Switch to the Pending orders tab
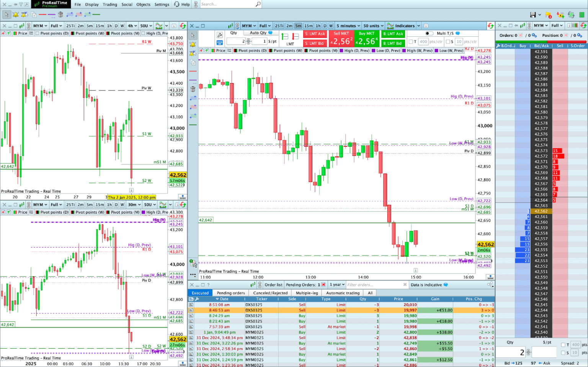Screen dimensions: 588x367 tap(230, 293)
